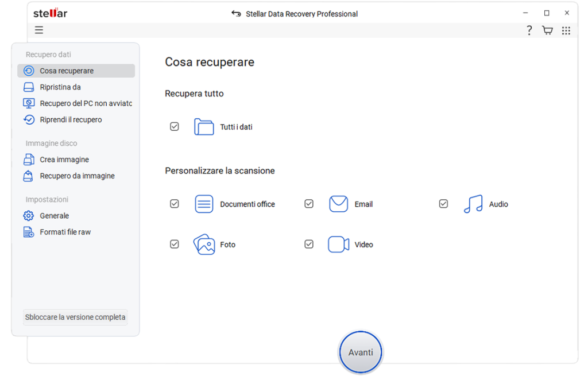Open Ripristina da menu item

(76, 87)
